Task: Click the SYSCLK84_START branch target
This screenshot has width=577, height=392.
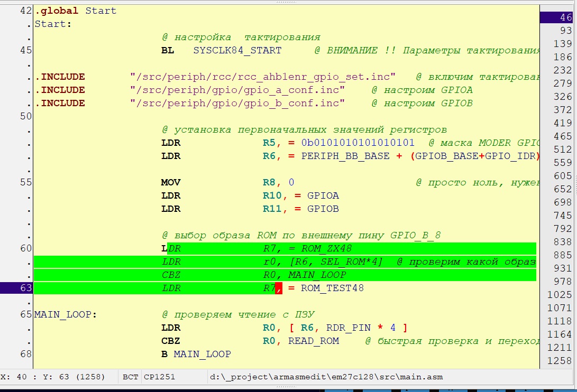Action: [237, 50]
